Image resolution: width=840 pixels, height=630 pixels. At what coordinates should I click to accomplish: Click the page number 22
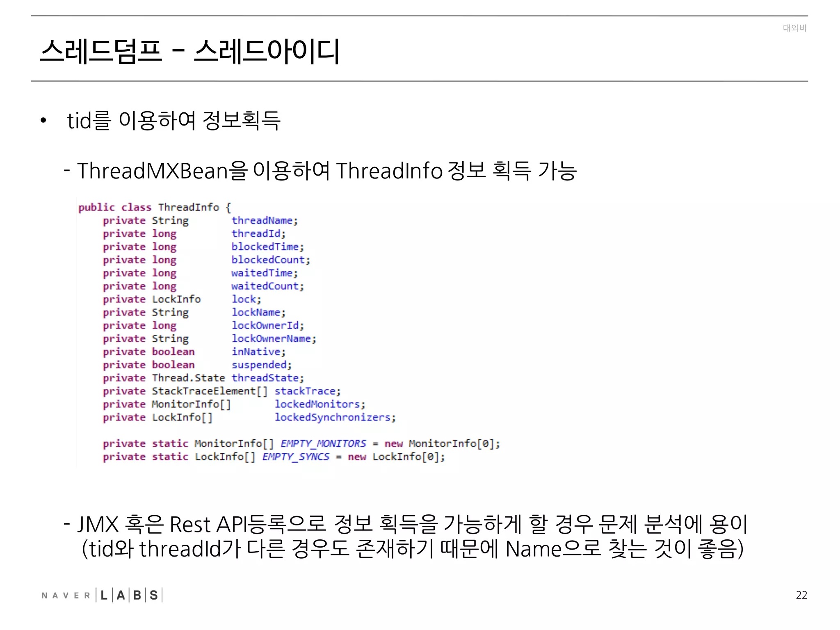[x=801, y=595]
